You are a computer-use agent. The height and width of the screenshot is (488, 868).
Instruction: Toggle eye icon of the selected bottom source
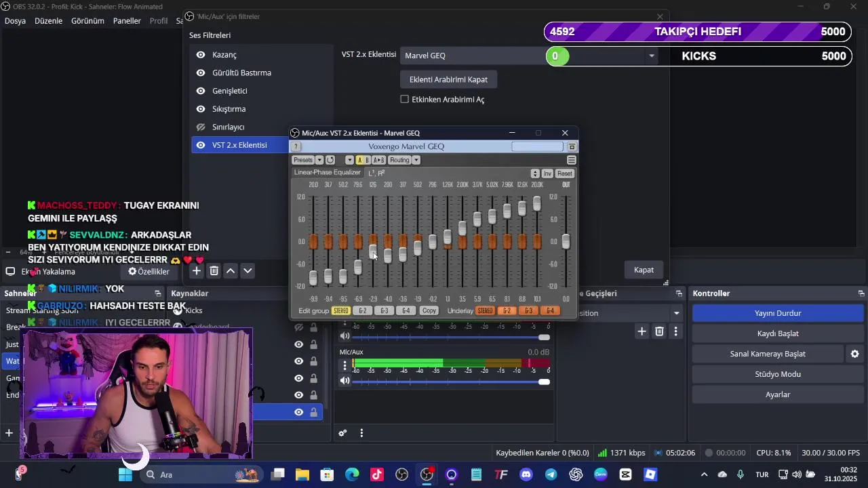(298, 412)
